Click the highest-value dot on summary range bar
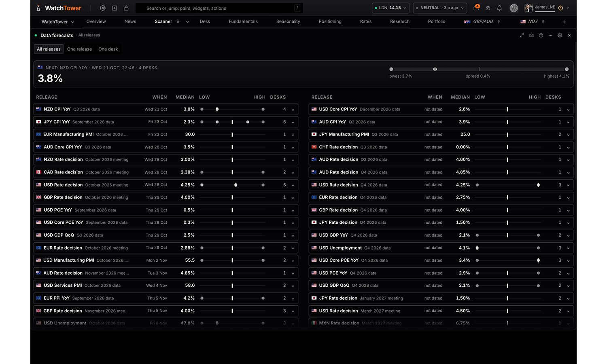This screenshot has width=607, height=364. coord(567,69)
